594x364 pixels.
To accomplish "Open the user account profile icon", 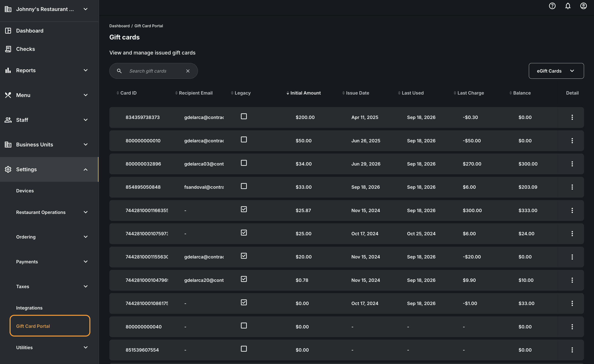I will 583,6.
